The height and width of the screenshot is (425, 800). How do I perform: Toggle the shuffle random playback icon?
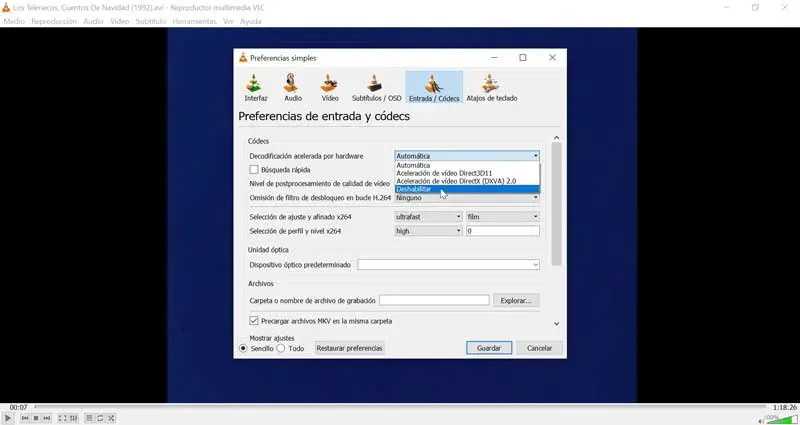click(111, 418)
